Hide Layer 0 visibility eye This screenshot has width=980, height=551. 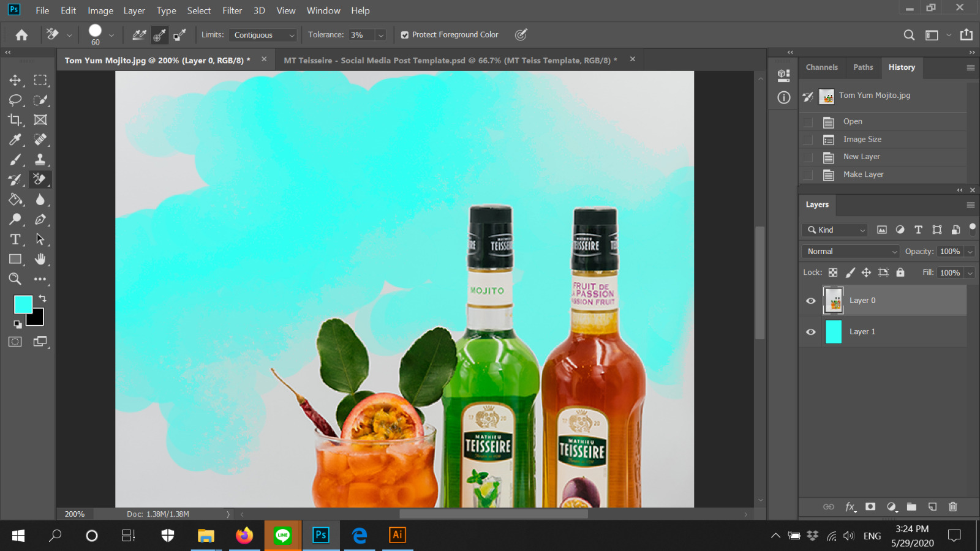(811, 301)
